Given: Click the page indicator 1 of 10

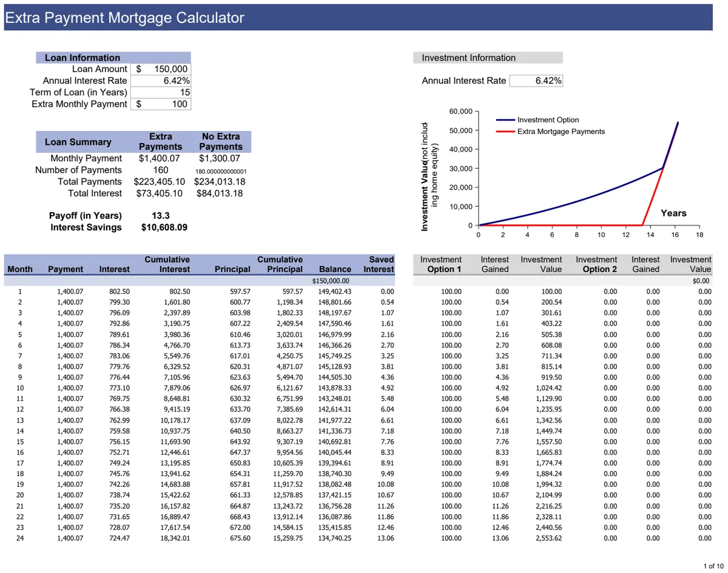Looking at the screenshot, I should [x=713, y=566].
